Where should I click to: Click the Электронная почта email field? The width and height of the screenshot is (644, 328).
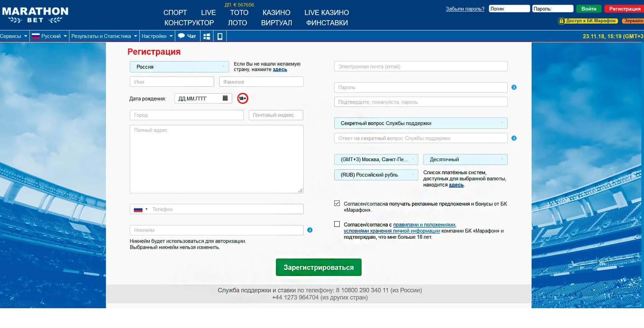point(421,66)
